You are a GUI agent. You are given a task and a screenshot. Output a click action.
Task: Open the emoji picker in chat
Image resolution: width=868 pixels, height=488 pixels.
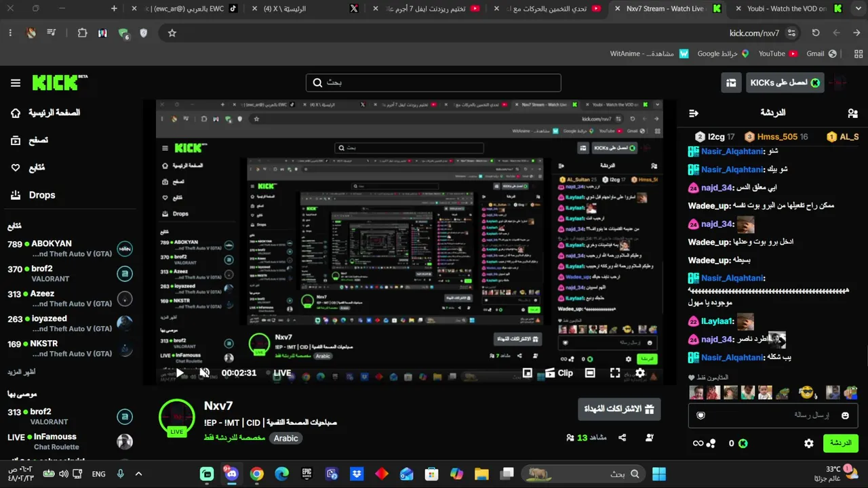[845, 415]
